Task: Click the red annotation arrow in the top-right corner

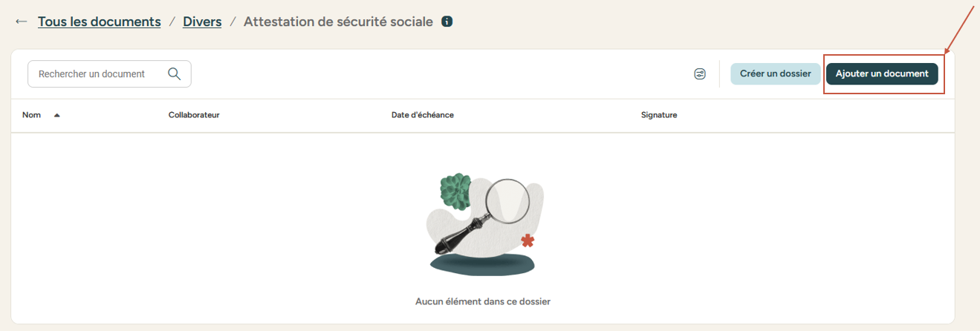Action: pyautogui.click(x=960, y=31)
